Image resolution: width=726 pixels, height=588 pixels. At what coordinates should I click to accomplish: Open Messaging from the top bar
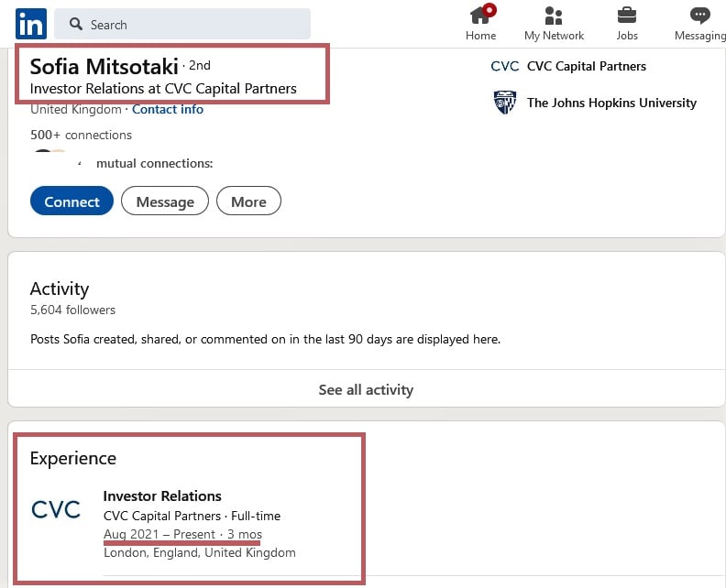pyautogui.click(x=700, y=23)
